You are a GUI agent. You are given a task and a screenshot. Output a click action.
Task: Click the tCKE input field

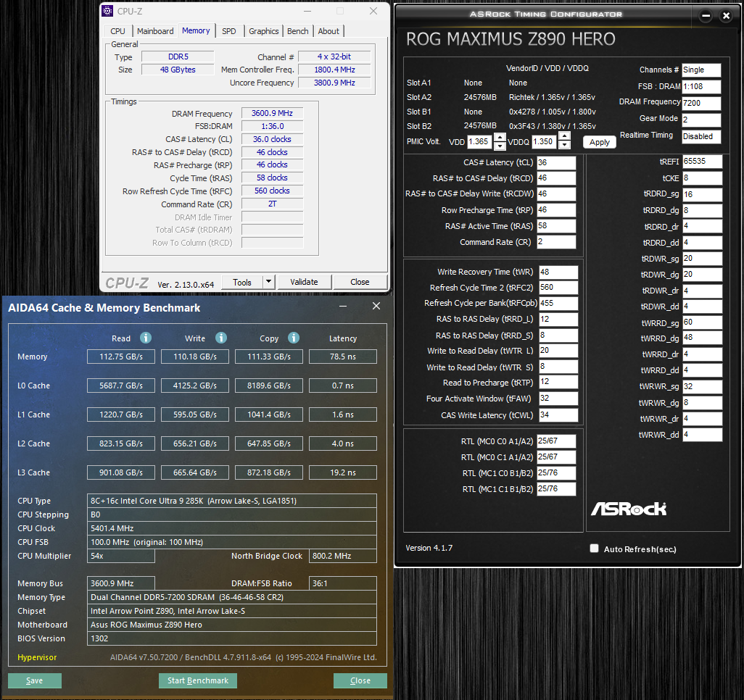[x=702, y=178]
